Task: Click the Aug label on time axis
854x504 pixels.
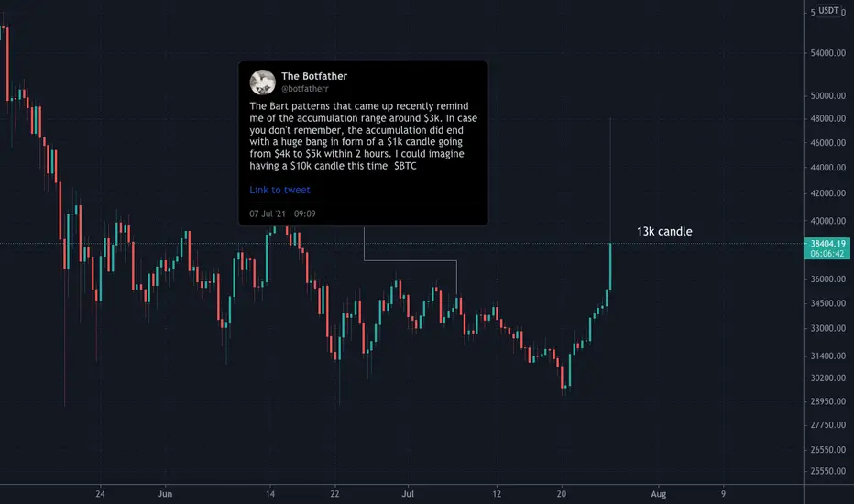Action: (x=659, y=494)
